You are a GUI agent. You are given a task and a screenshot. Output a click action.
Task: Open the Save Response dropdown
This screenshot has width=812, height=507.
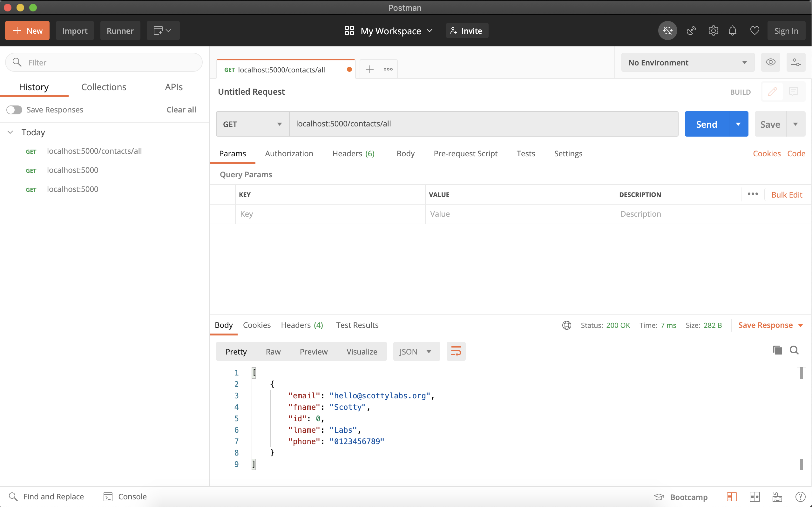pos(770,325)
